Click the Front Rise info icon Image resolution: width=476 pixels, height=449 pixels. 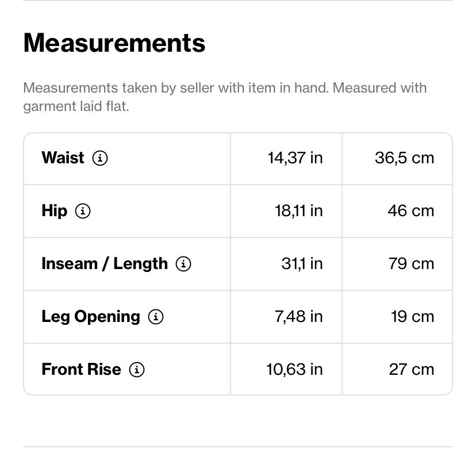(x=137, y=370)
